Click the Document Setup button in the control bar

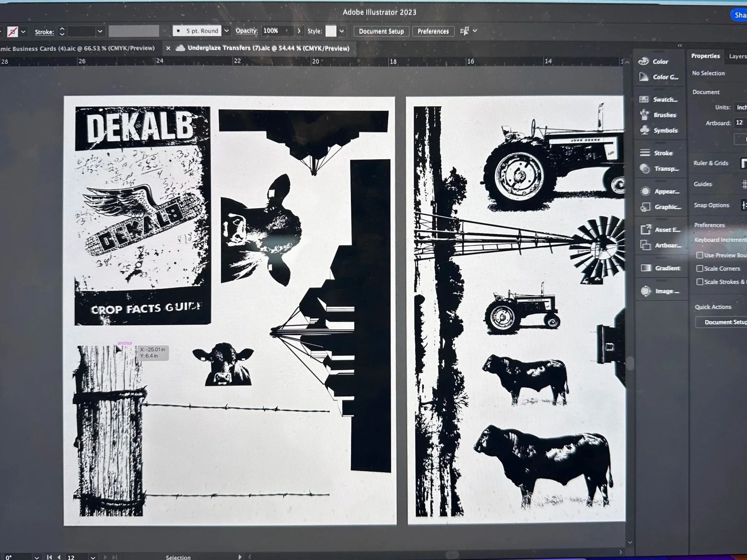[x=381, y=31]
